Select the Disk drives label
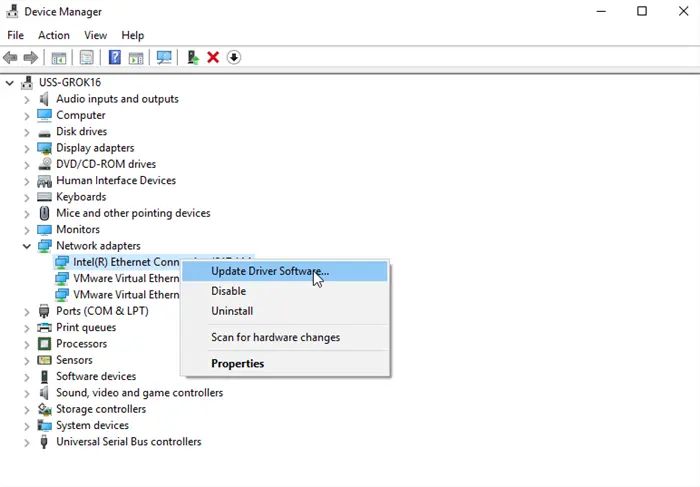 tap(82, 132)
